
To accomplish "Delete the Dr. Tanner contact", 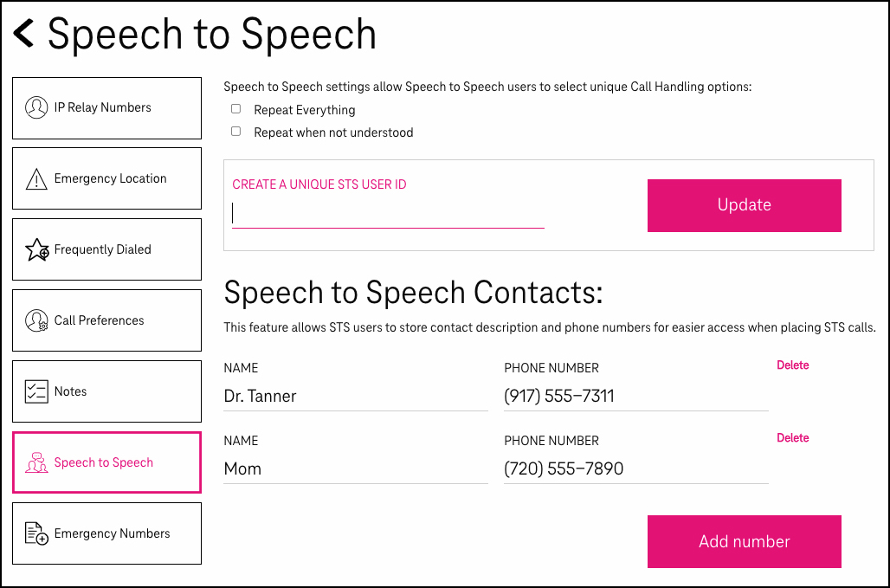I will point(792,365).
